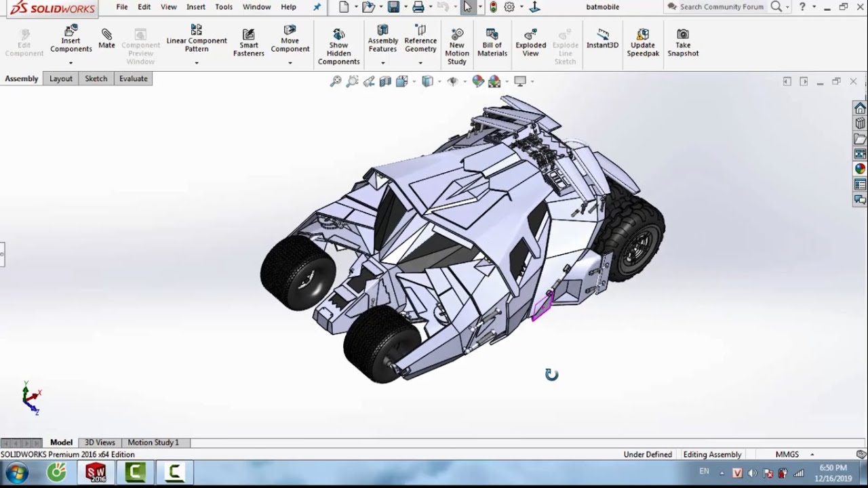This screenshot has width=868, height=488.
Task: Open the Appearances task pane color ball
Action: 860,169
